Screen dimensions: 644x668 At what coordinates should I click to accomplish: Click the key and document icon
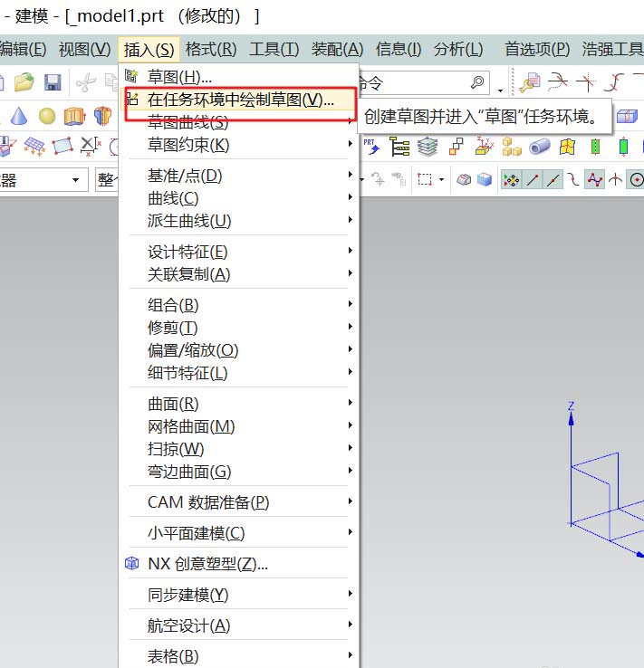coord(529,82)
